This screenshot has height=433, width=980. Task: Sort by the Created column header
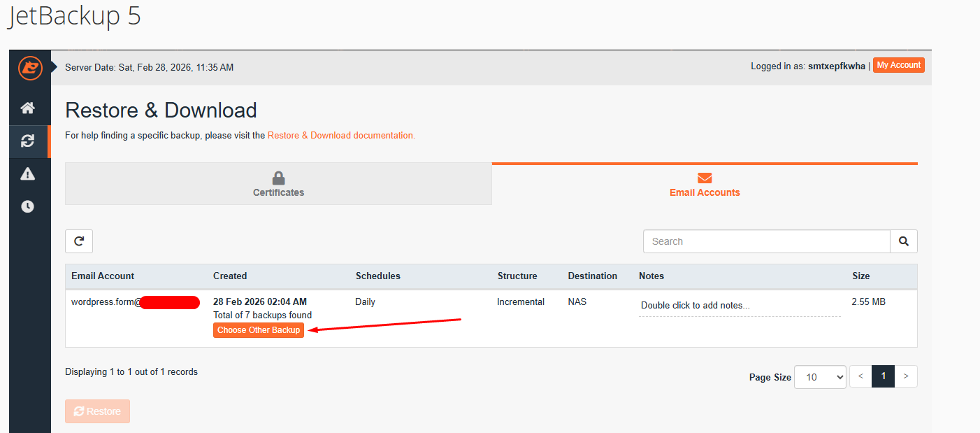(230, 276)
